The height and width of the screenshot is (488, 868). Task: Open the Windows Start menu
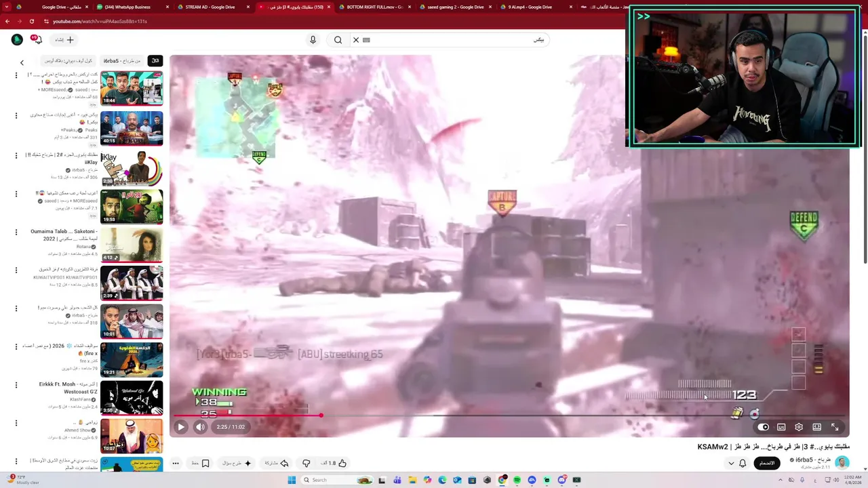pyautogui.click(x=292, y=480)
